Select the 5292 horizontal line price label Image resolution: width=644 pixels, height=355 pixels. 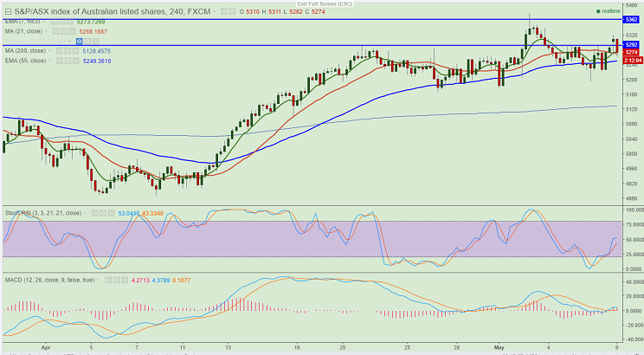pyautogui.click(x=631, y=45)
